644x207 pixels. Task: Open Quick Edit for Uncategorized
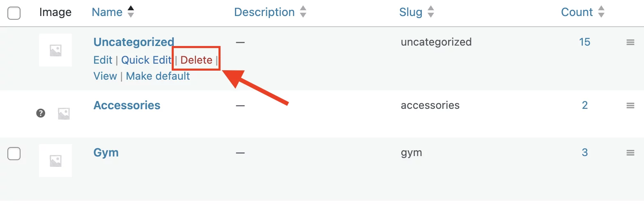click(146, 60)
